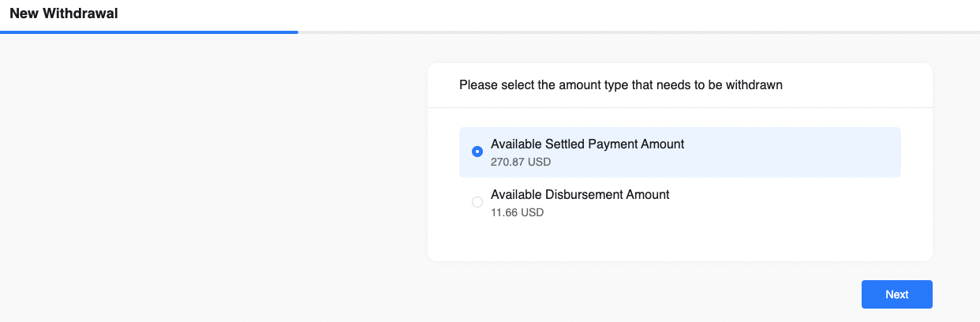Click empty highlighted area right of settled payment label
The width and height of the screenshot is (980, 322).
(x=789, y=152)
